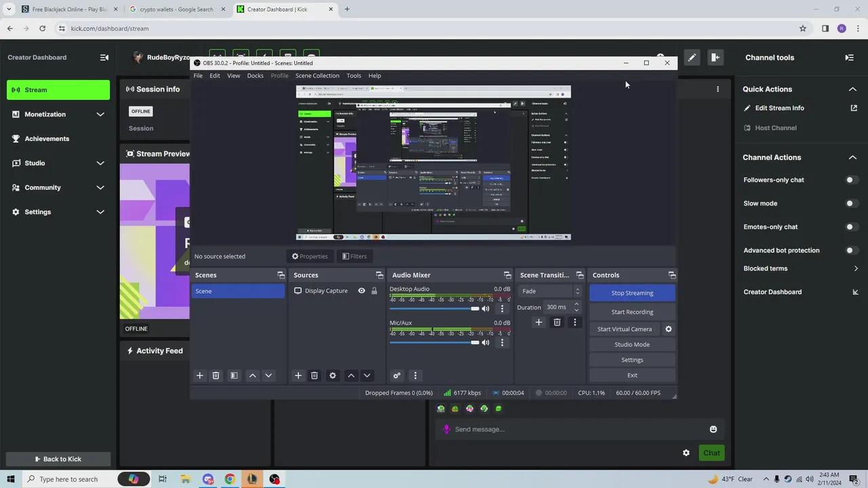Enable Followers-only chat toggle

[851, 180]
